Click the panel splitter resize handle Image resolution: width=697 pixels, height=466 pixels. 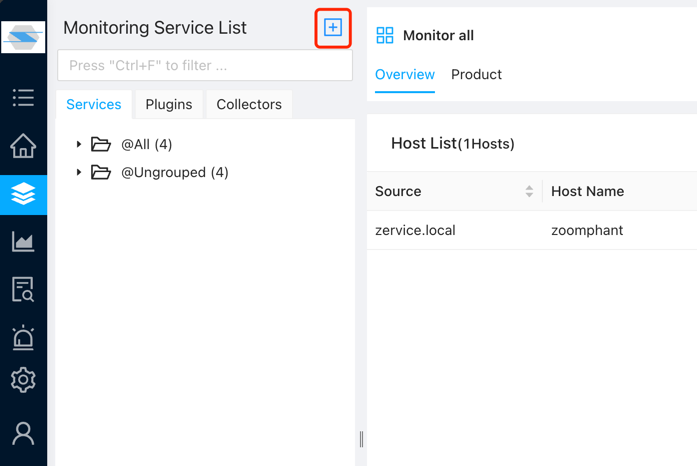(x=361, y=438)
